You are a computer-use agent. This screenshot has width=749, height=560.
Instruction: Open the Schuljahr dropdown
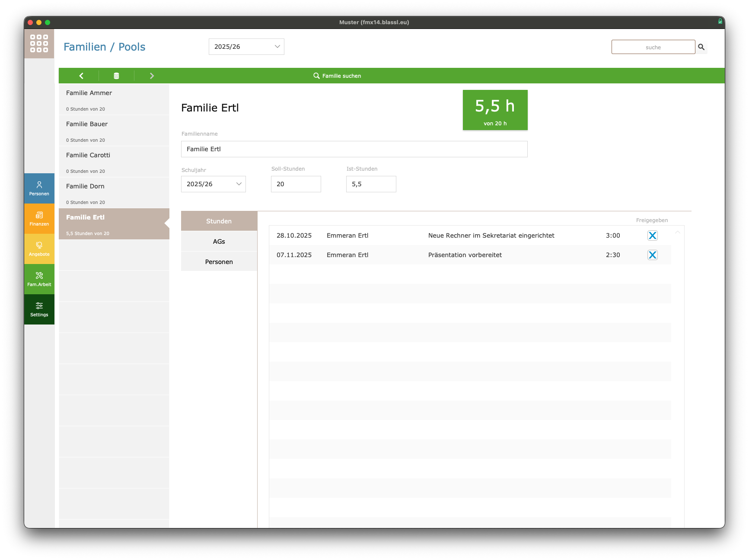(214, 184)
